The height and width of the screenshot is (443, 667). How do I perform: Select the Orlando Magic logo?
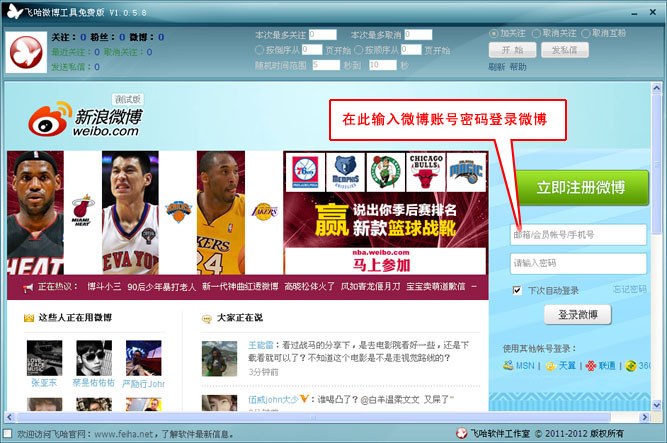point(466,172)
